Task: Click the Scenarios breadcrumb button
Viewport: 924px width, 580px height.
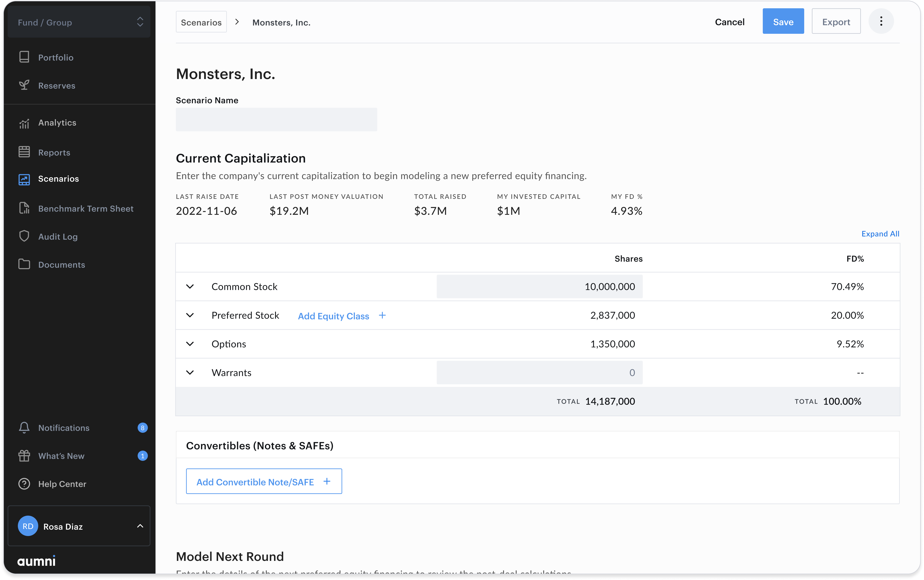Action: (x=201, y=22)
